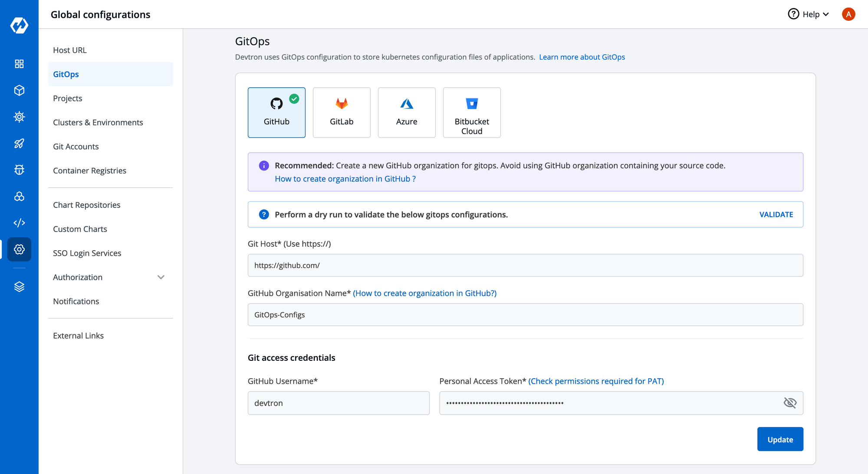Screen dimensions: 868x474
Task: Click the GitHub Organisation Name field
Action: pos(526,315)
